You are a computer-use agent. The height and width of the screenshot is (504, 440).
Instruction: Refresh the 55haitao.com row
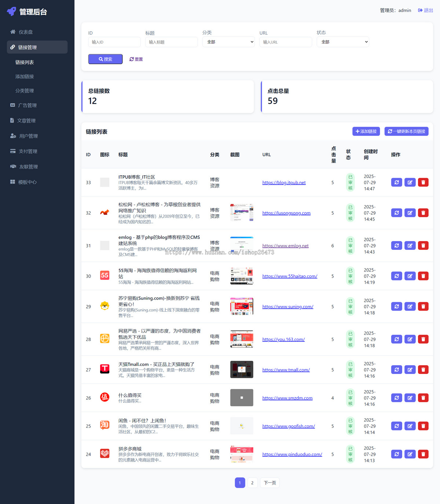[x=397, y=276]
